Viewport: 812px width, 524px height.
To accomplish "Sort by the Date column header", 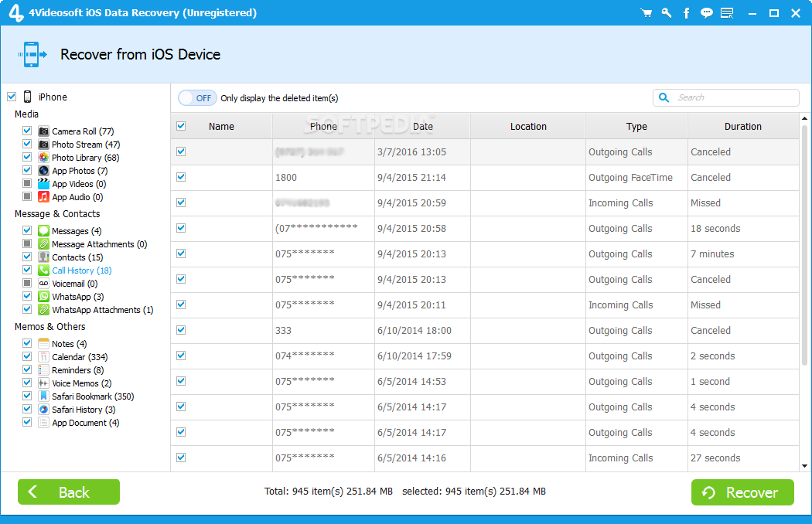I will click(422, 126).
